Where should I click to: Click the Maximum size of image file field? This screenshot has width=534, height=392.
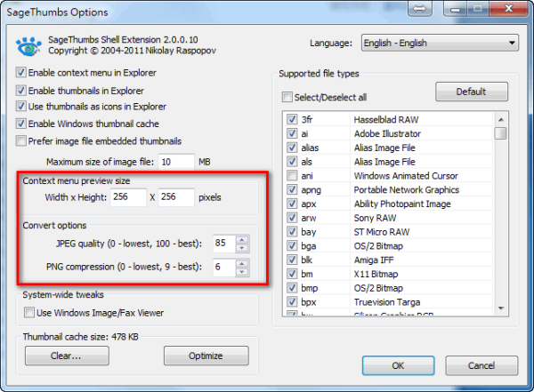[x=176, y=162]
